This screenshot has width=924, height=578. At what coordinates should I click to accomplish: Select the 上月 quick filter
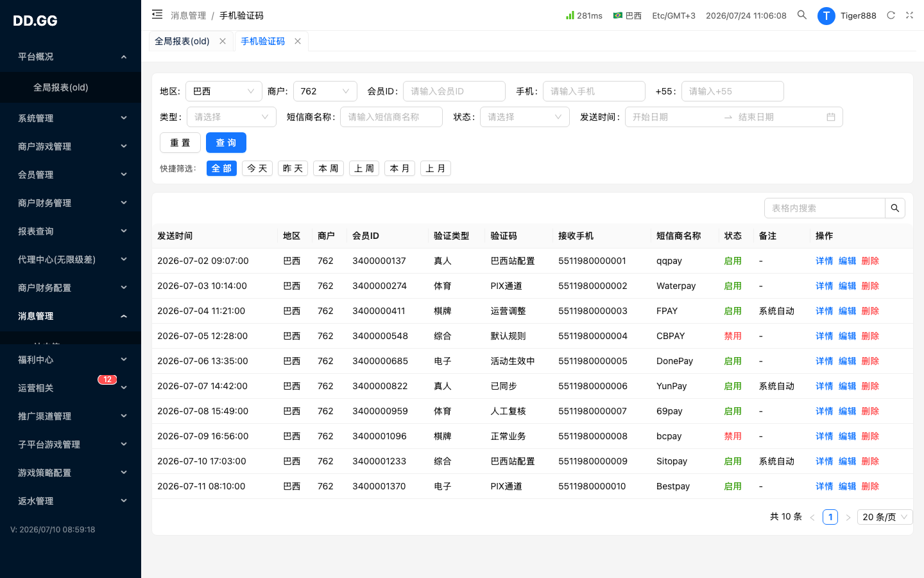[436, 168]
